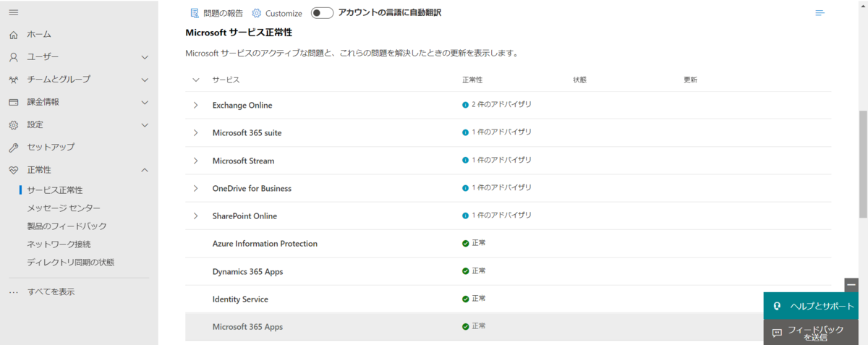Click the Dynamics 365 Apps row name

point(247,272)
